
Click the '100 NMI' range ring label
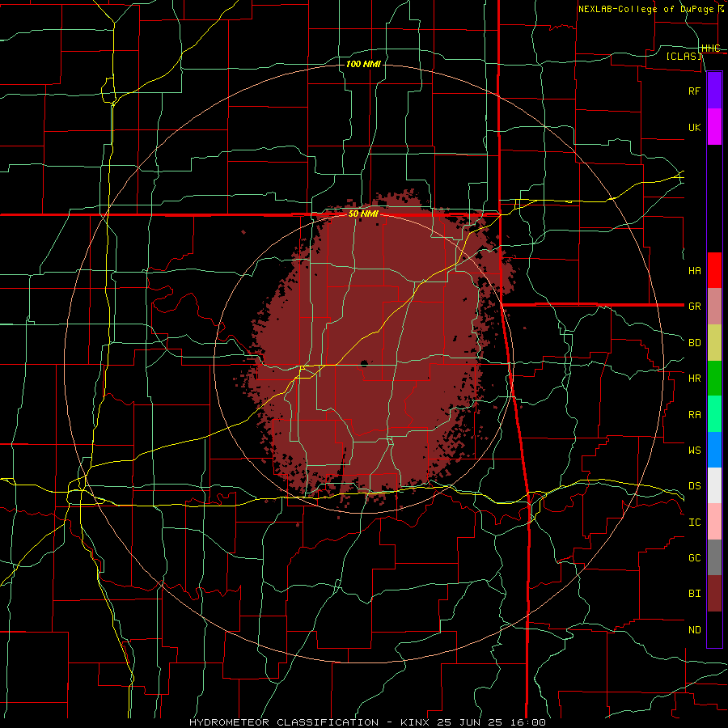tap(363, 64)
